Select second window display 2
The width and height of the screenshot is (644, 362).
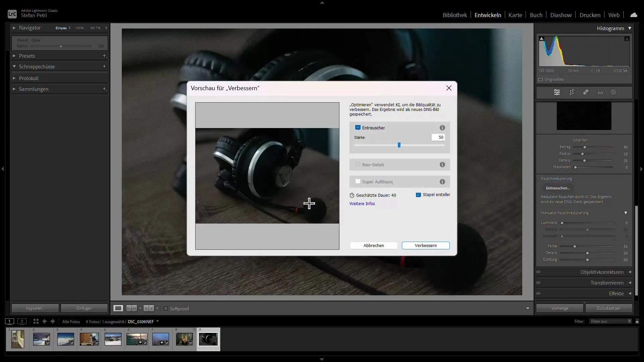click(x=22, y=321)
